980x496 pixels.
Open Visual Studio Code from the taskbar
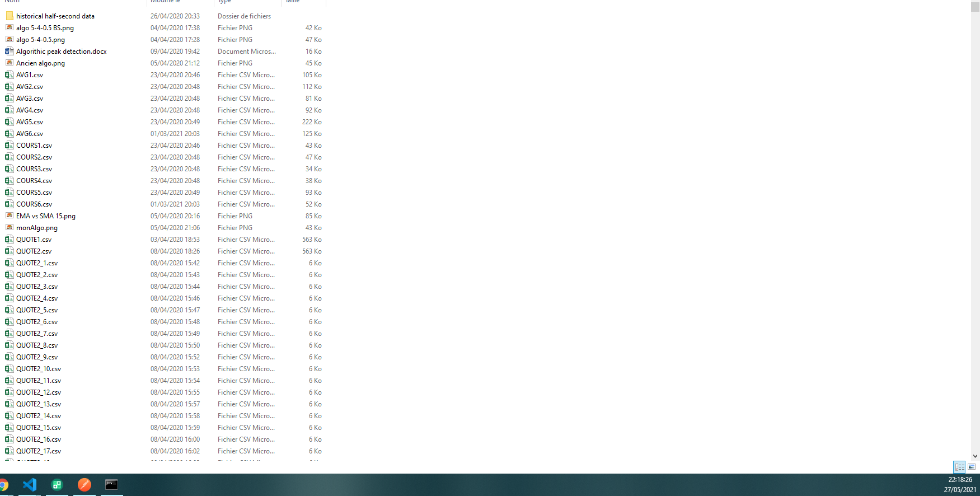click(x=30, y=485)
